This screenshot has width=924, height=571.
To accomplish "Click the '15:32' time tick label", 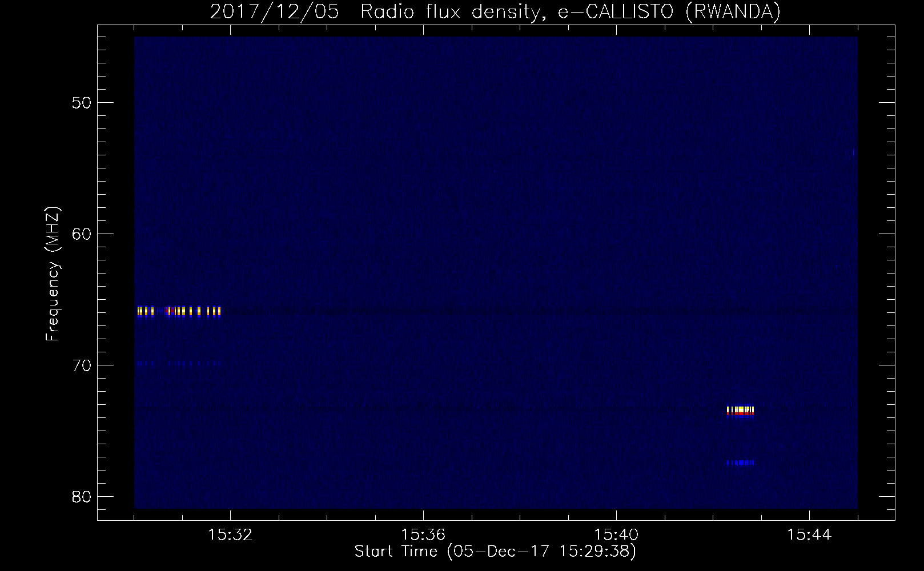I will click(x=230, y=535).
